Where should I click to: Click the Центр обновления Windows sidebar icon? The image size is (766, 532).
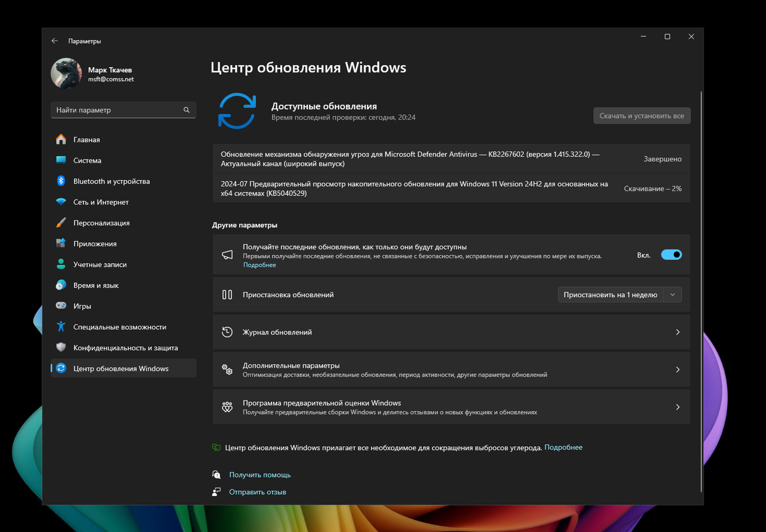61,369
